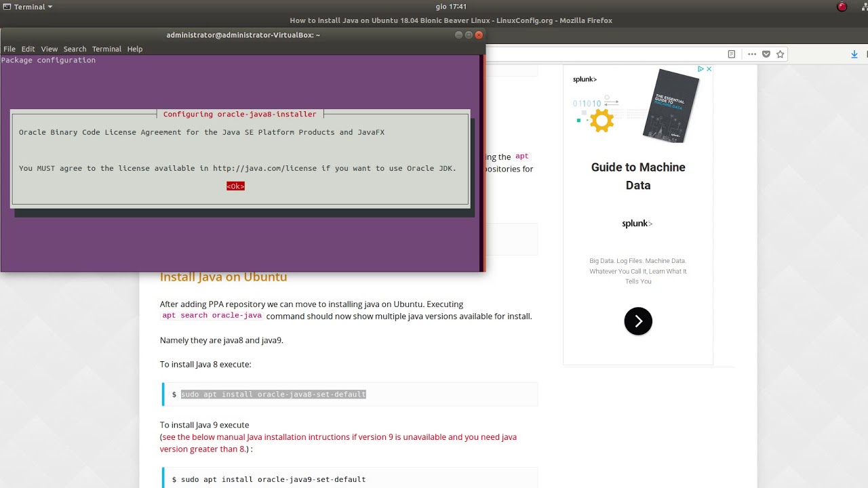868x488 pixels.
Task: Click the lower splunk> logo in the ad
Action: 637,224
